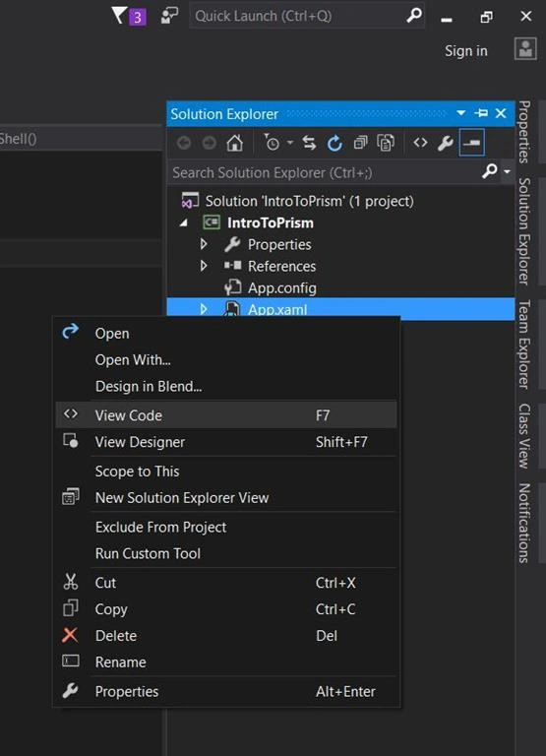Screen dimensions: 546x756
Task: Click the Sync with Active Document icon
Action: tap(309, 143)
